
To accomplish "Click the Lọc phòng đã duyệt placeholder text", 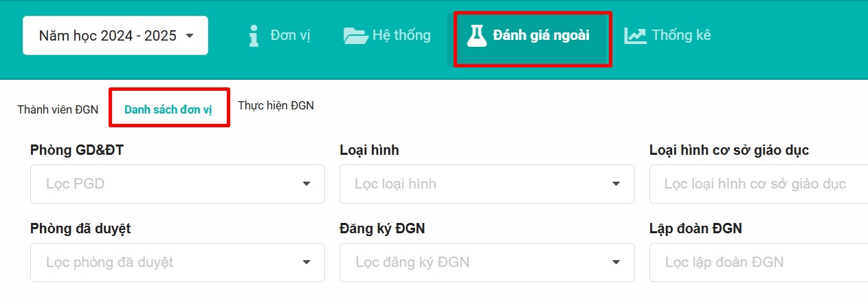I will tap(109, 262).
